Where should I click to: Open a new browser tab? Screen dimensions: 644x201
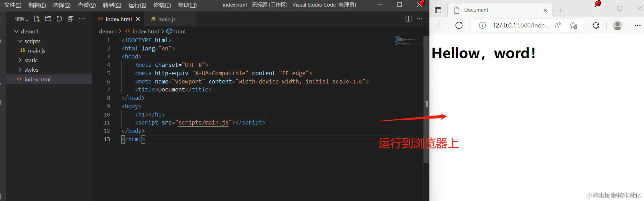point(560,10)
